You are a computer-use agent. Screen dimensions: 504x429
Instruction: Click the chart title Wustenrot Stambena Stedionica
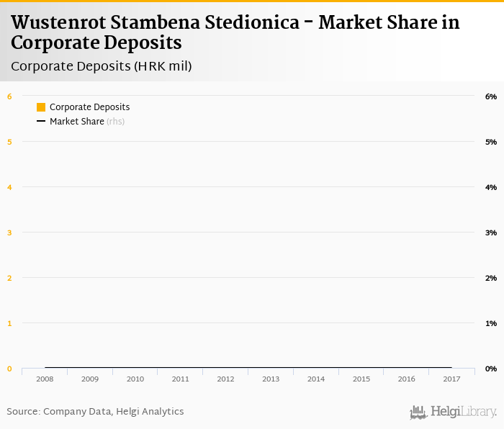(x=155, y=22)
